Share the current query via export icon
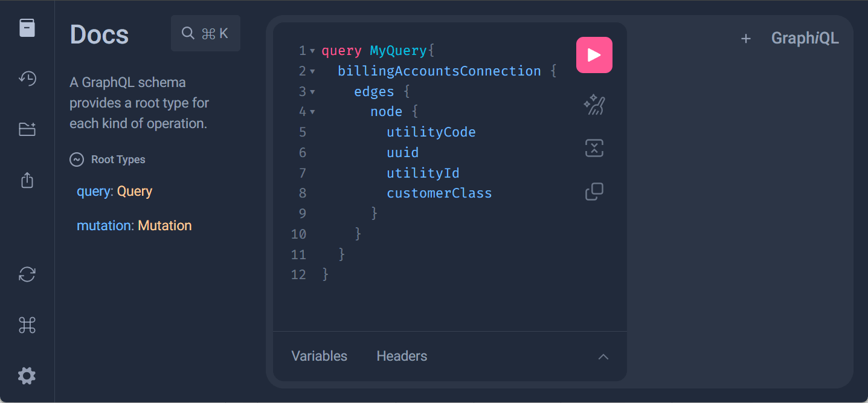 tap(27, 180)
